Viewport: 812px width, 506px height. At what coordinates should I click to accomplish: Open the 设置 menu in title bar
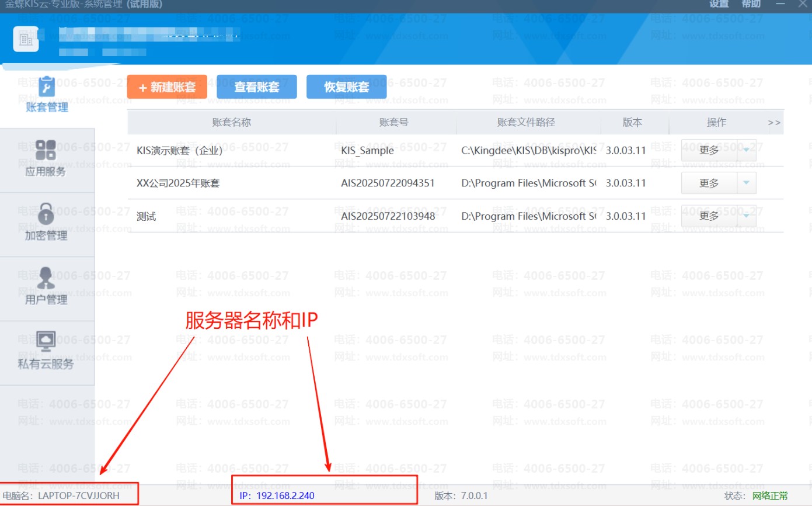(x=719, y=5)
